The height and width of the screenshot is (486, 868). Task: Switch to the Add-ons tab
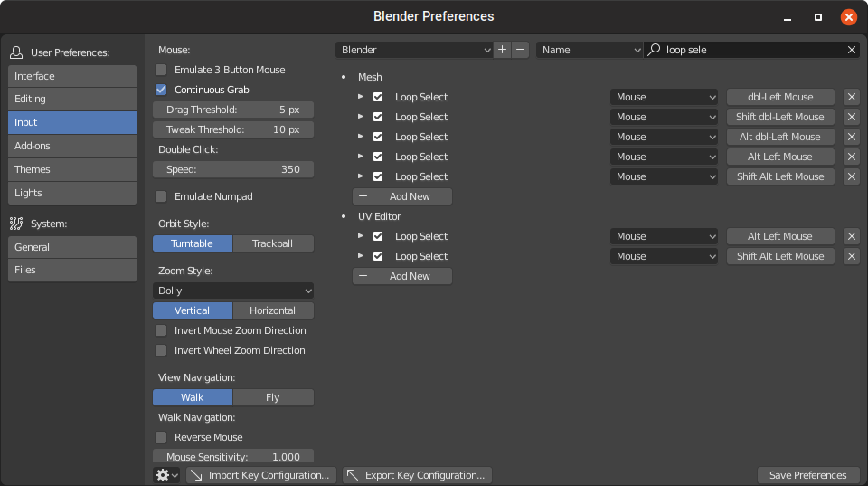(x=72, y=147)
